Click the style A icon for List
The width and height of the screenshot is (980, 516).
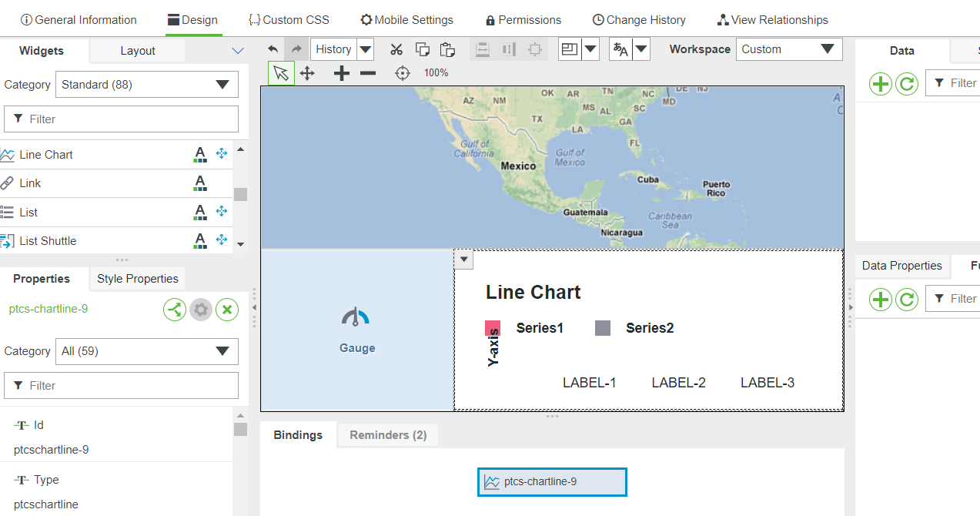point(200,212)
